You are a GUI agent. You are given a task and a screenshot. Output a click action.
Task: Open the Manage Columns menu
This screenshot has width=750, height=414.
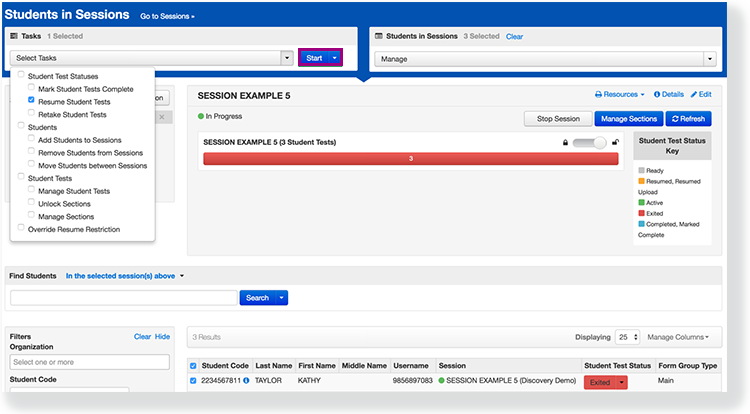click(x=678, y=337)
